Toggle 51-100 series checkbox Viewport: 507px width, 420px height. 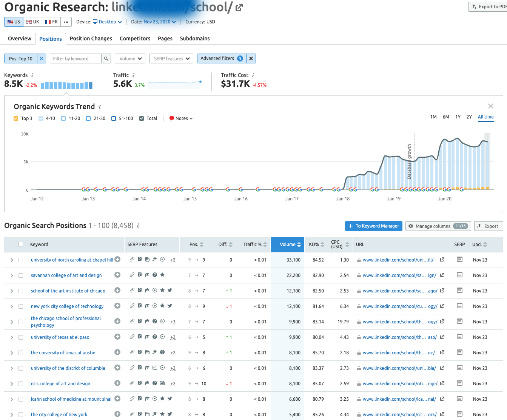click(114, 118)
